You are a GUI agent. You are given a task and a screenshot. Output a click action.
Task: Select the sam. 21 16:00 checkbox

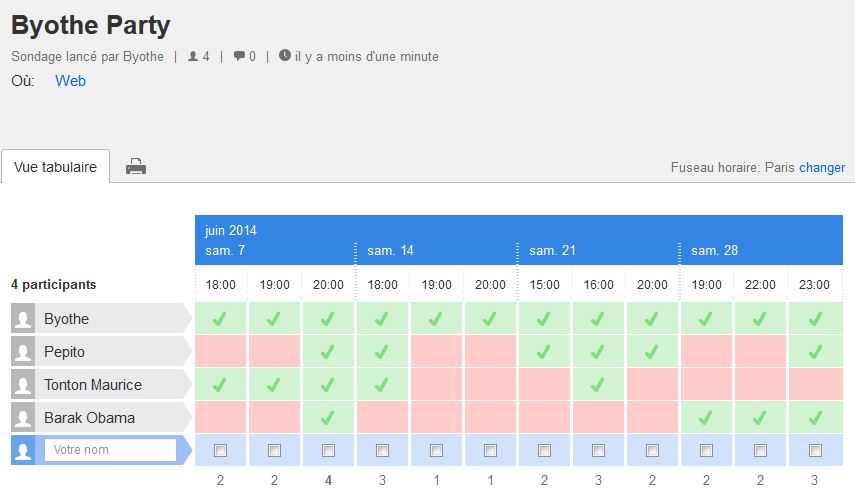(x=598, y=451)
